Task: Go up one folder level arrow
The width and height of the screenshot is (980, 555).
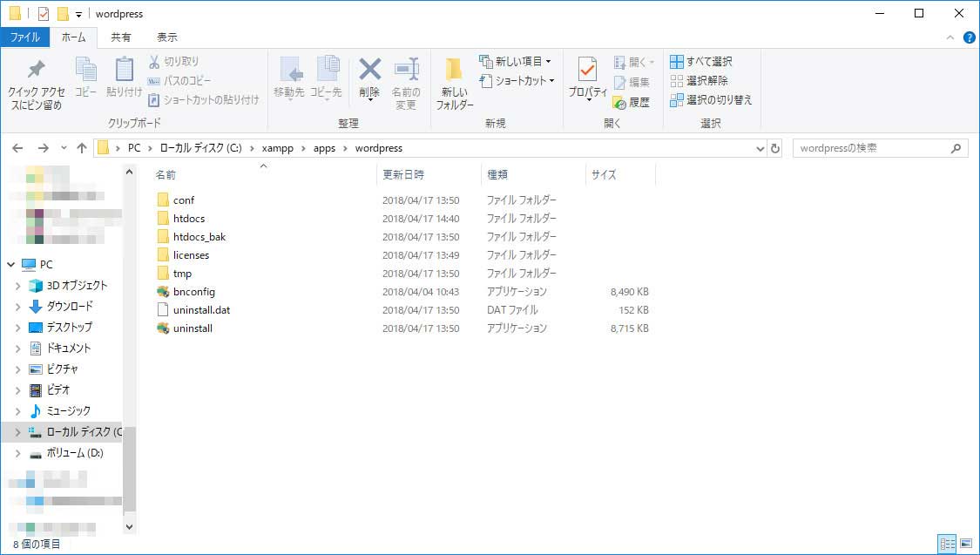Action: (x=82, y=148)
